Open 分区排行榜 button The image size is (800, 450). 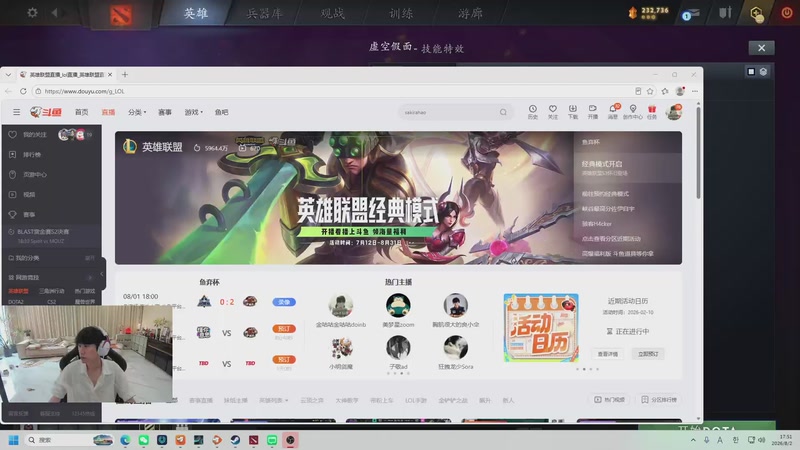tap(659, 399)
